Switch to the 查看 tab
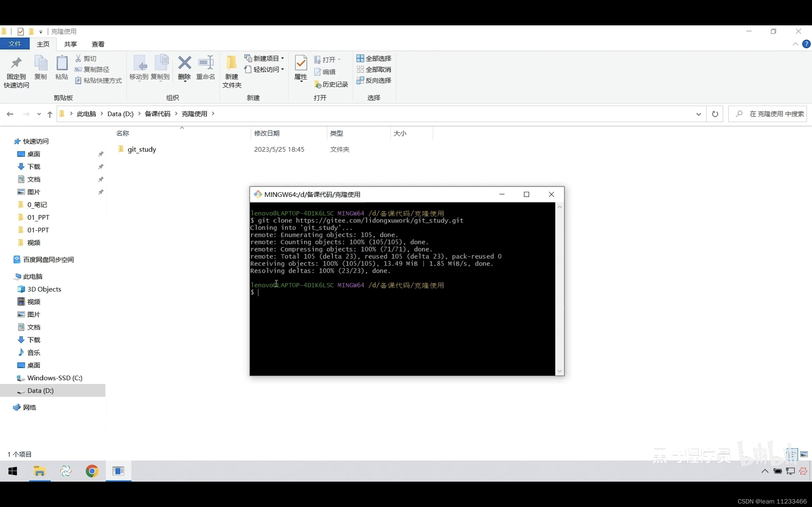812x507 pixels. pyautogui.click(x=98, y=44)
